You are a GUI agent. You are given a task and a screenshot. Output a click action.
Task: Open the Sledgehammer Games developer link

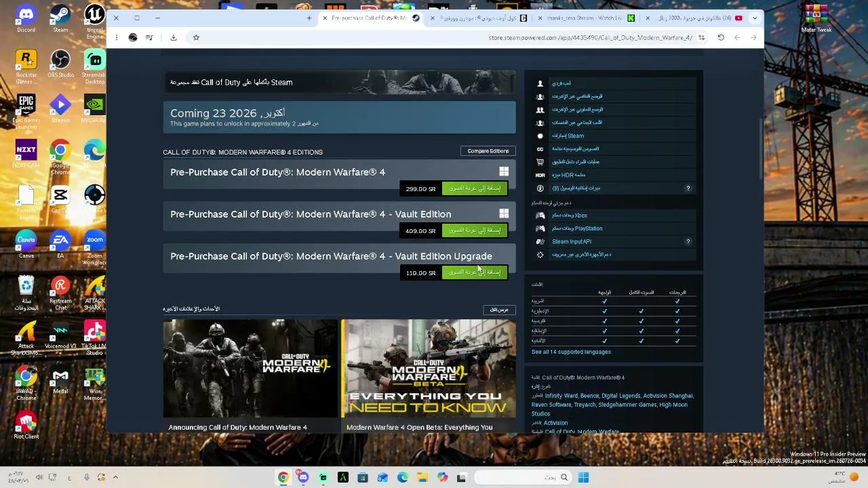click(627, 405)
